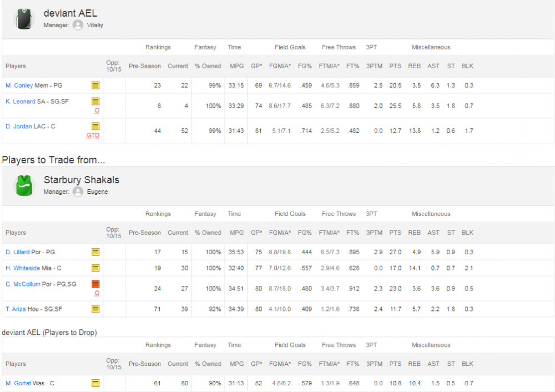This screenshot has width=555, height=392.
Task: Click the GTD injury status for D. Jordan
Action: pyautogui.click(x=93, y=135)
